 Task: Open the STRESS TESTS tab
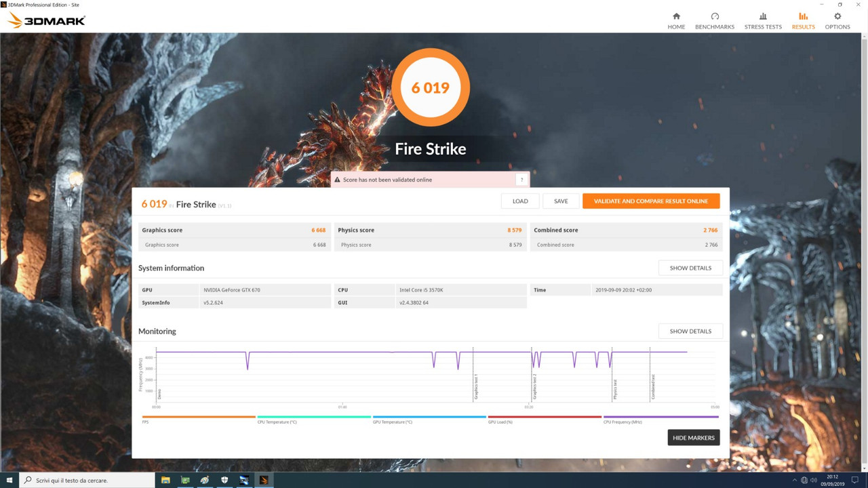coord(763,20)
